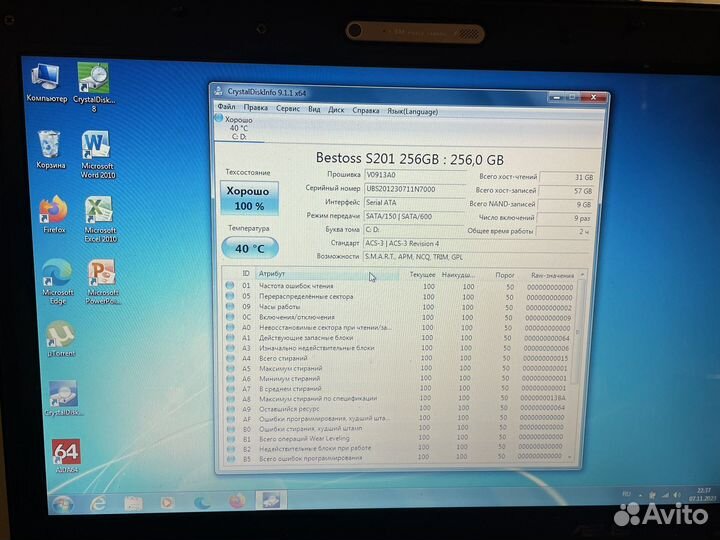Open file explorer from the taskbar
Viewport: 720px width, 540px height.
[x=133, y=503]
